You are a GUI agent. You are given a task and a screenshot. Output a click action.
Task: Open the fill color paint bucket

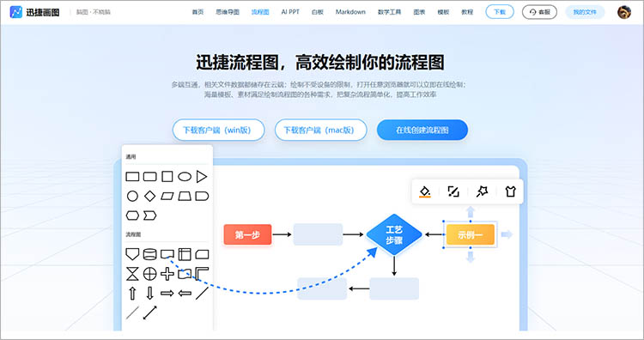tap(425, 191)
